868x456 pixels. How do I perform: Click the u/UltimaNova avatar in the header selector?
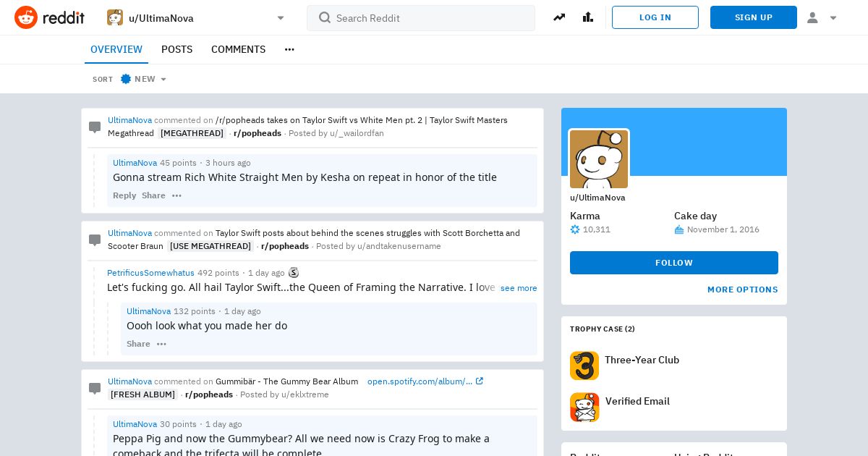coord(115,17)
